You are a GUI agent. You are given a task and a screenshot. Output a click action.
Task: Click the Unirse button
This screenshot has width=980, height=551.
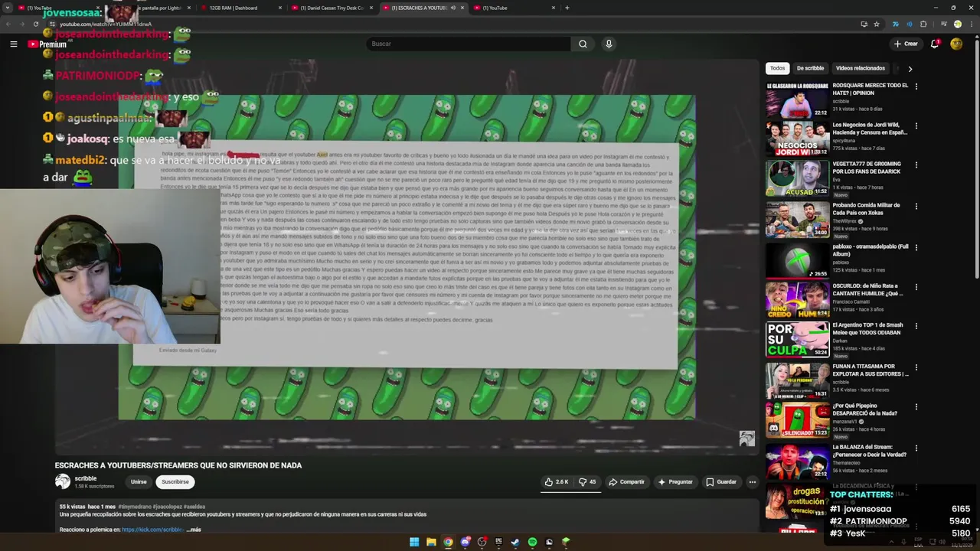pos(139,481)
